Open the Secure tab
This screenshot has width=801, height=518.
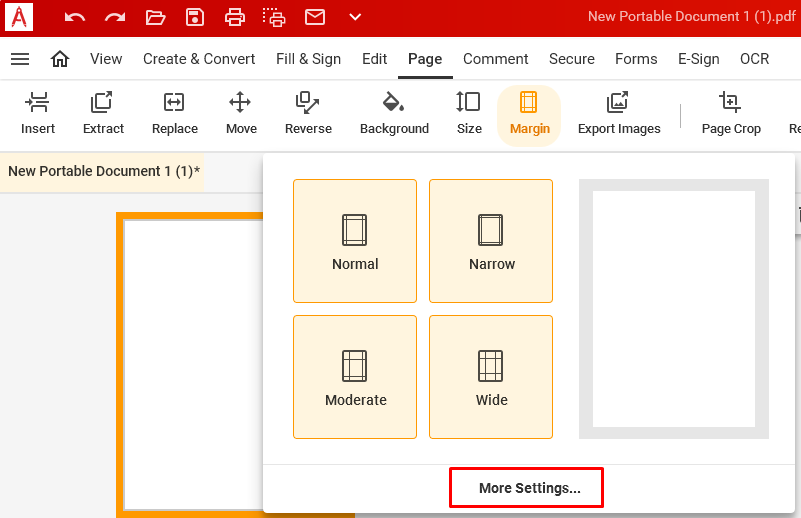(572, 59)
